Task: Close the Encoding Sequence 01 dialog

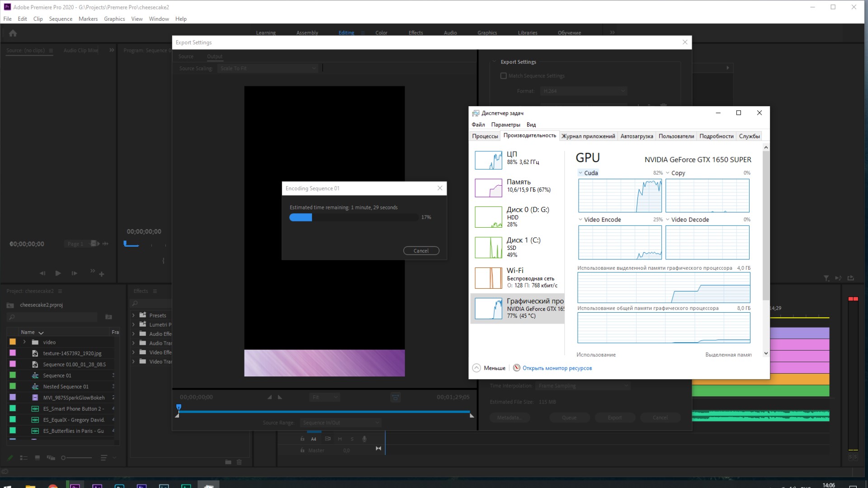Action: pos(440,188)
